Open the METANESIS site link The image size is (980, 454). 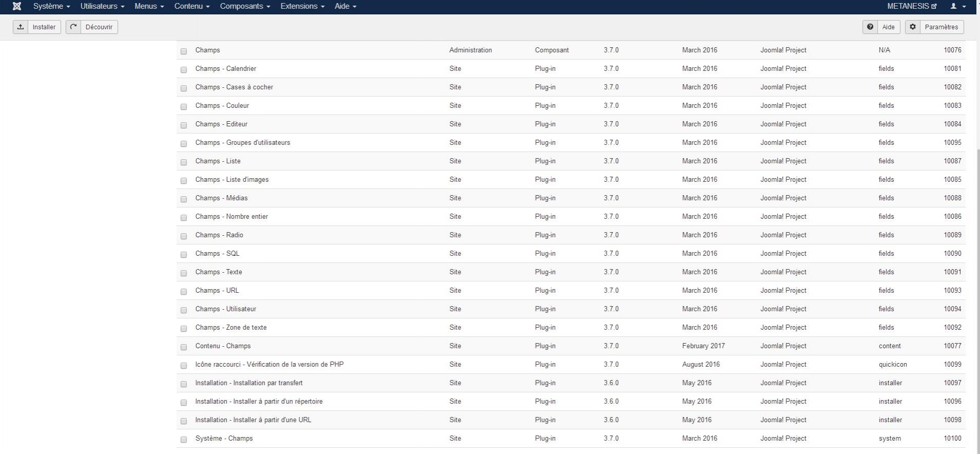pyautogui.click(x=912, y=6)
